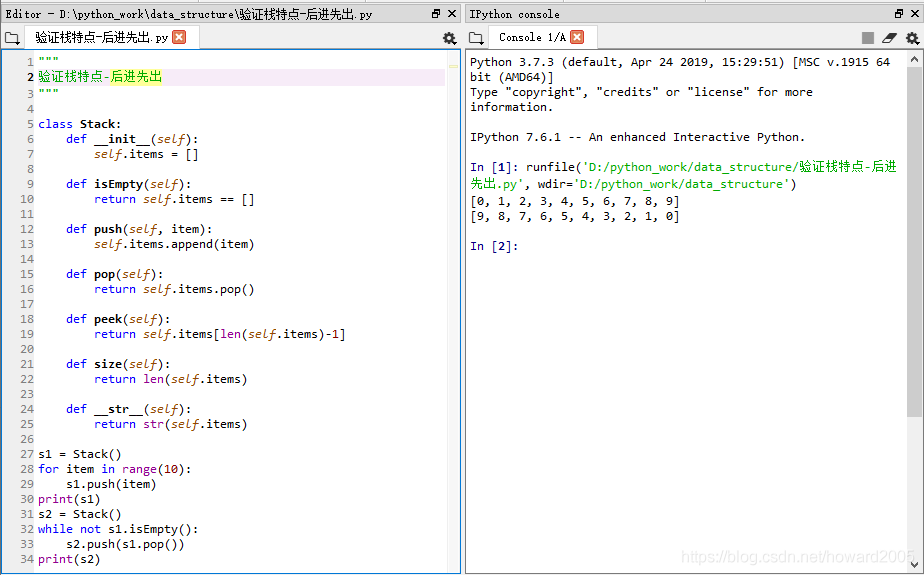Close the Editor pane
The image size is (924, 575).
pyautogui.click(x=452, y=14)
